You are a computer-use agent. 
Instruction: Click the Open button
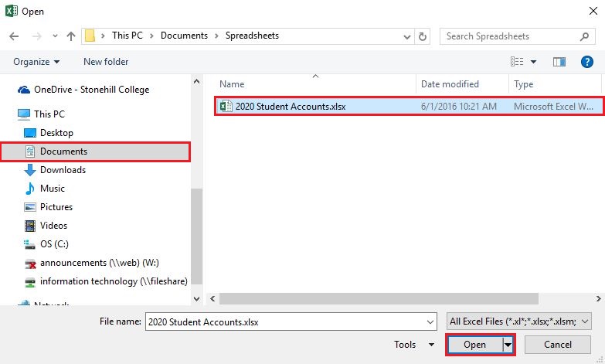(x=474, y=345)
